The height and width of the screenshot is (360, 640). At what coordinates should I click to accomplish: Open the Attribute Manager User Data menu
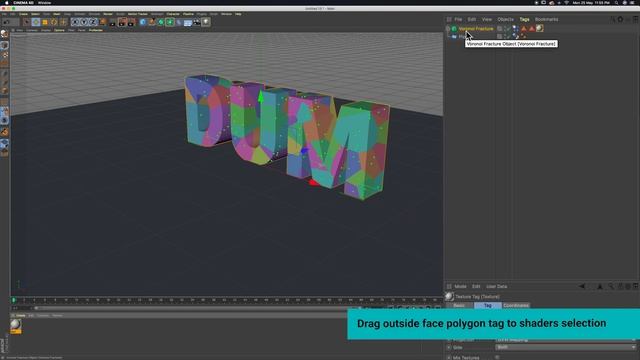click(497, 287)
